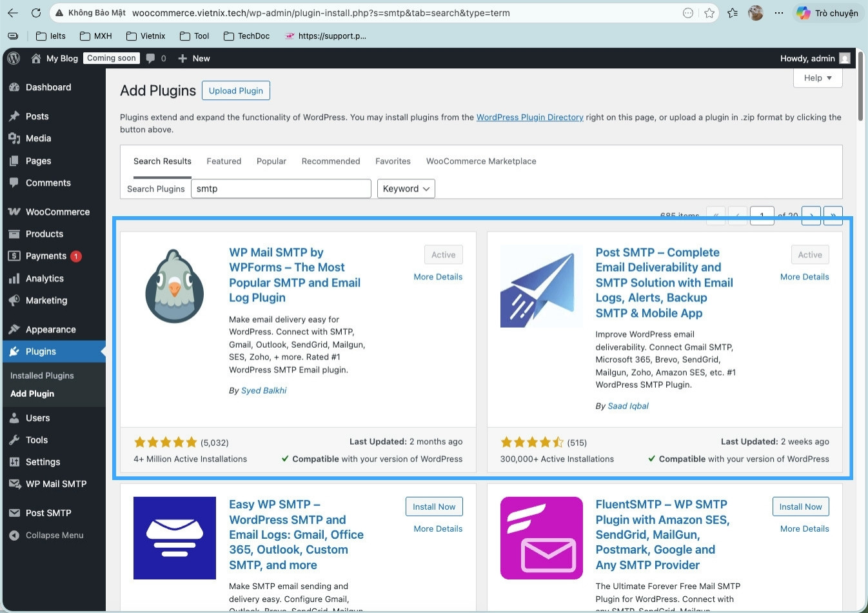
Task: Click inside the Search Plugins text field
Action: pyautogui.click(x=281, y=188)
